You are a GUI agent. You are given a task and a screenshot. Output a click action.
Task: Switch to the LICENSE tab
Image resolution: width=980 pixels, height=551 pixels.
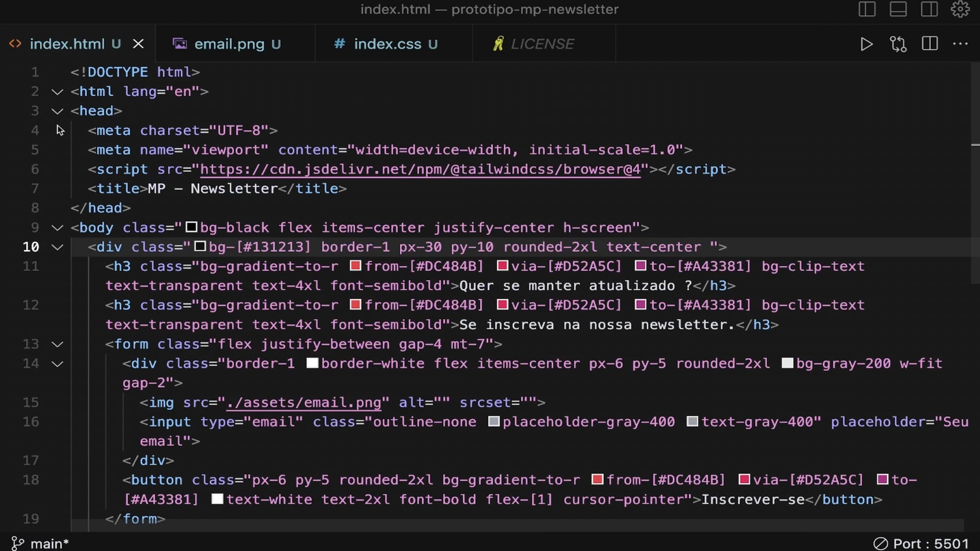point(544,44)
